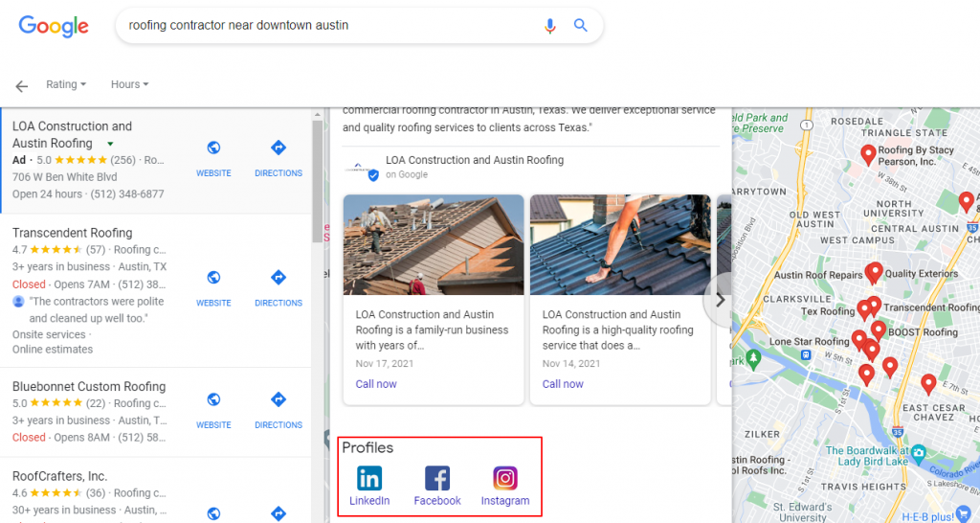Click the Tex Roofing map pin

click(x=864, y=309)
